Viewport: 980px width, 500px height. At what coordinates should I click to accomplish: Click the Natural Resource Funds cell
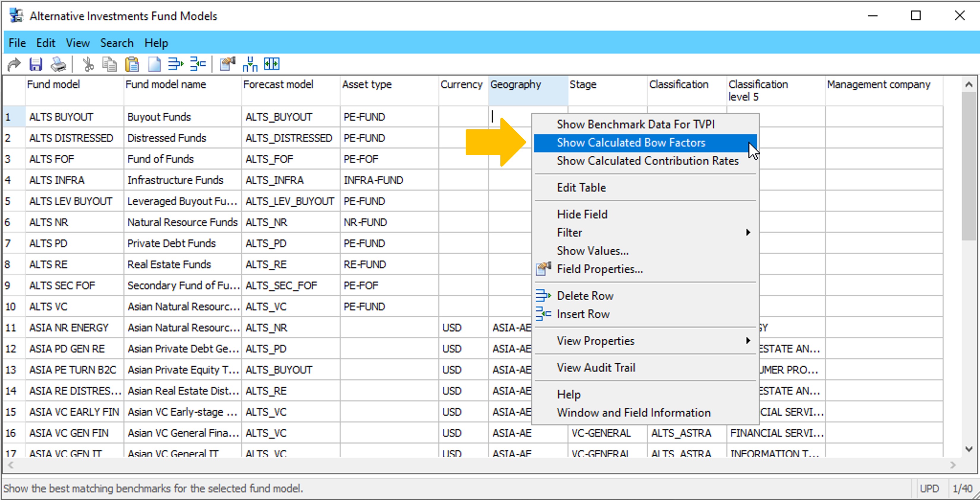(183, 222)
